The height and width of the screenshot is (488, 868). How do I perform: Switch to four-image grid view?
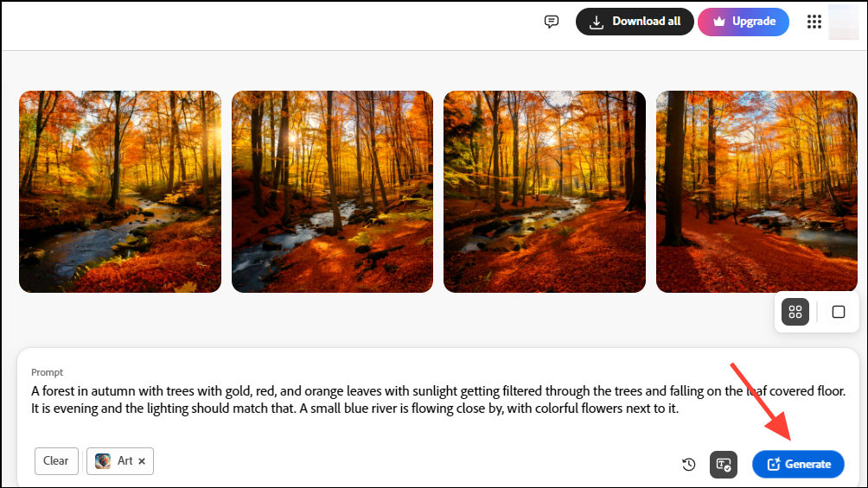[x=795, y=312]
